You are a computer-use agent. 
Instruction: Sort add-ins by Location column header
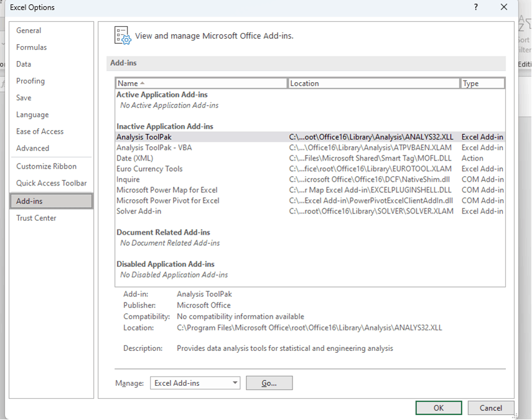pos(373,83)
